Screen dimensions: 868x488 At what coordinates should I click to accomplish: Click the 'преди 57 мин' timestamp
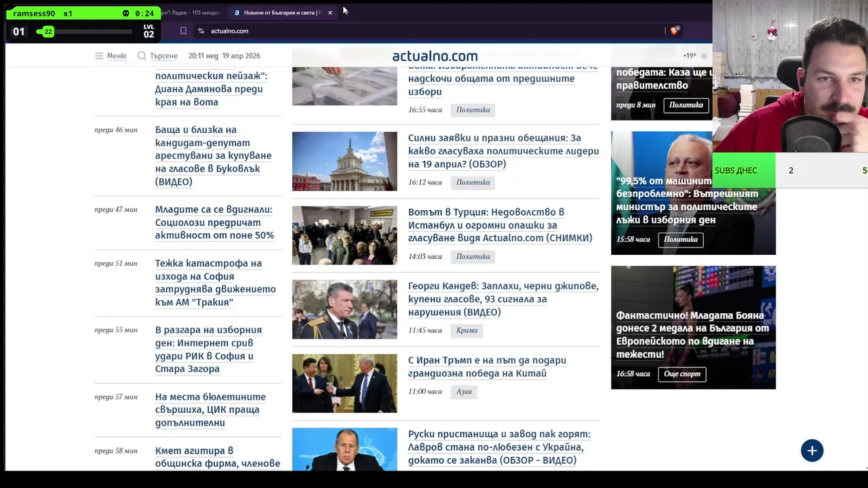116,396
